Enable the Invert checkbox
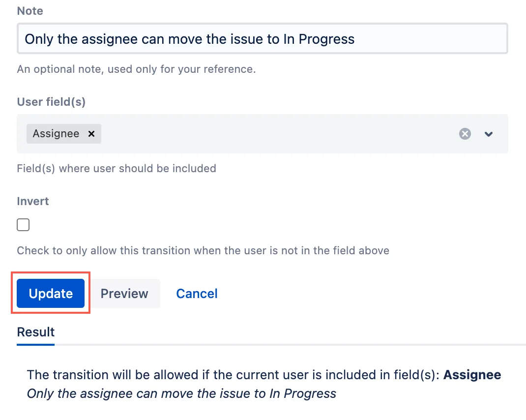Image resolution: width=526 pixels, height=420 pixels. 23,225
